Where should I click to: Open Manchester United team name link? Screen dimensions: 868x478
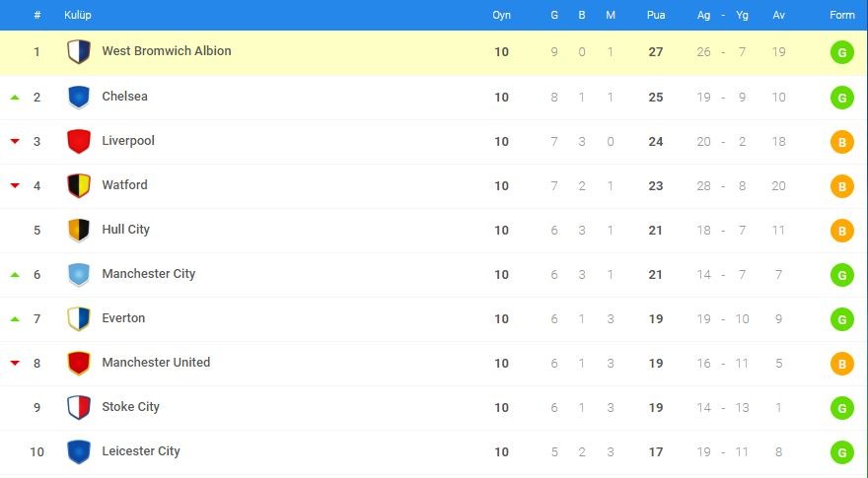[156, 363]
